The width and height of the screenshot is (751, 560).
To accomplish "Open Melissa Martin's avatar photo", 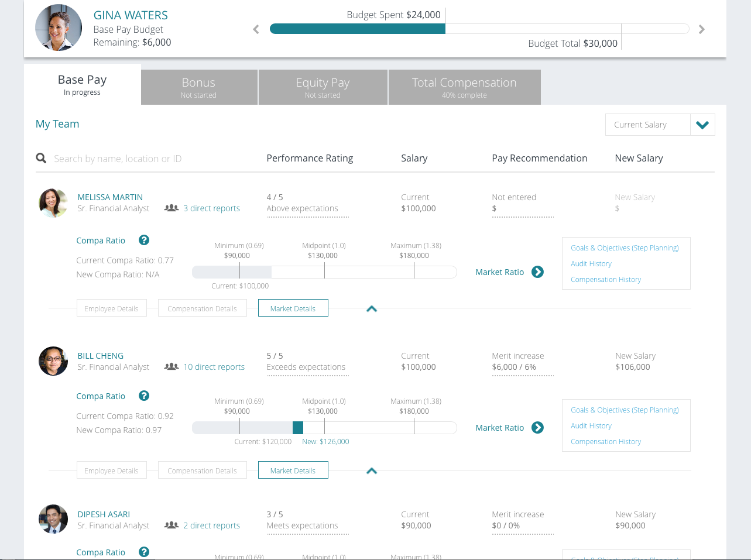I will [x=53, y=202].
